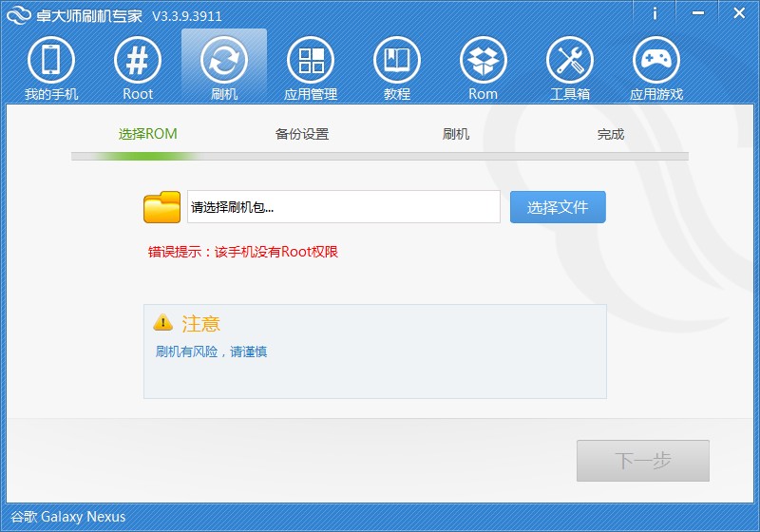Click the 注意 warning triangle icon
The height and width of the screenshot is (532, 760).
pos(162,322)
